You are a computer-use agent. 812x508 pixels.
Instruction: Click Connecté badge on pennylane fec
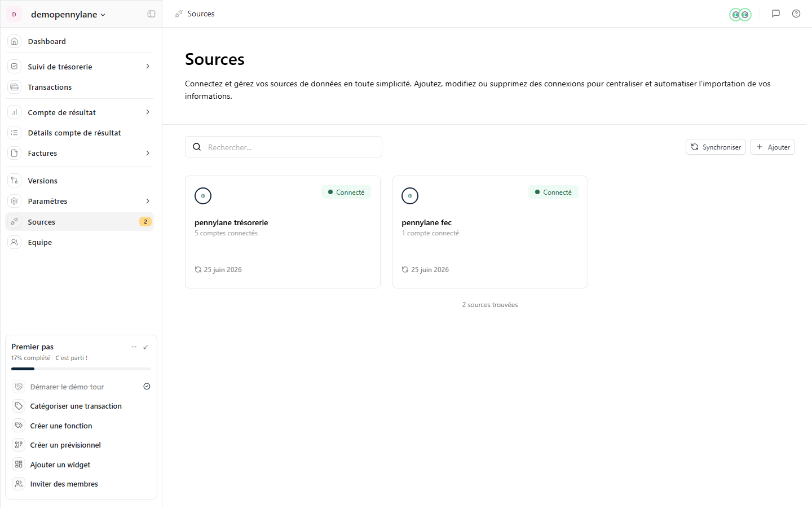pyautogui.click(x=553, y=192)
